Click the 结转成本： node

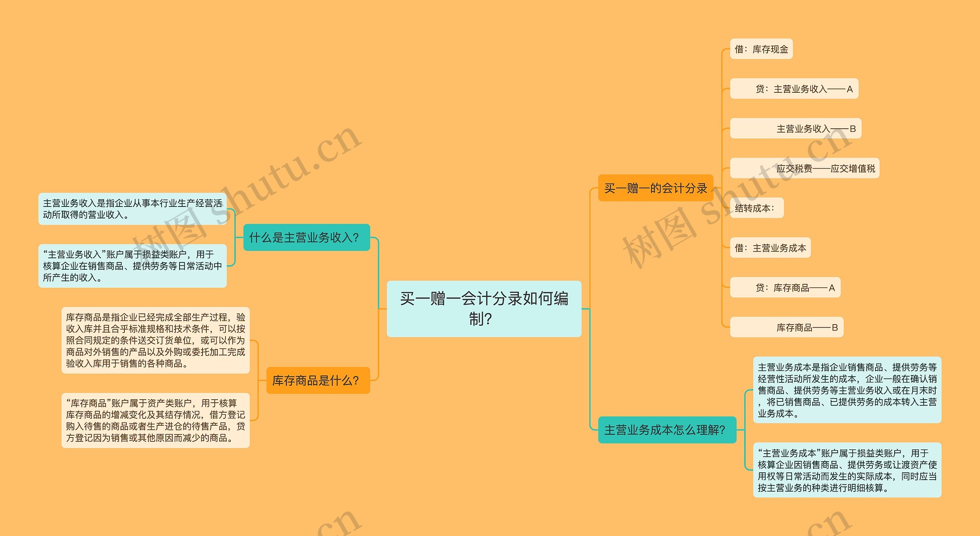pyautogui.click(x=757, y=208)
